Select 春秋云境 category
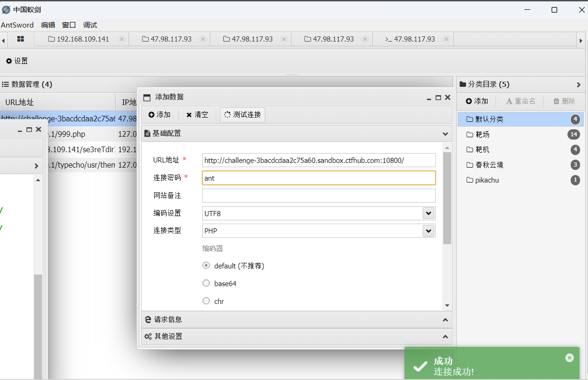This screenshot has height=380, width=588. click(521, 165)
